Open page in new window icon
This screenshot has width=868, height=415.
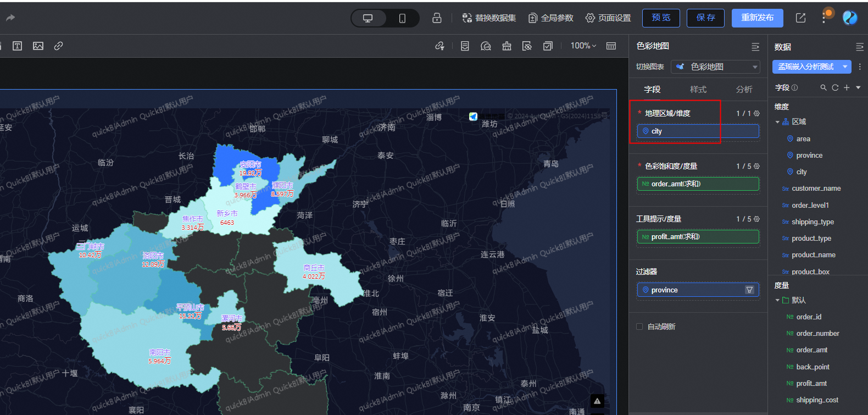pos(800,18)
